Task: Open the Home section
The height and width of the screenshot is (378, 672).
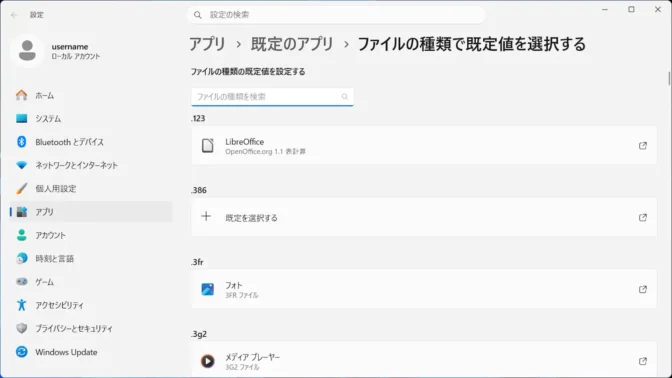Action: click(91, 95)
